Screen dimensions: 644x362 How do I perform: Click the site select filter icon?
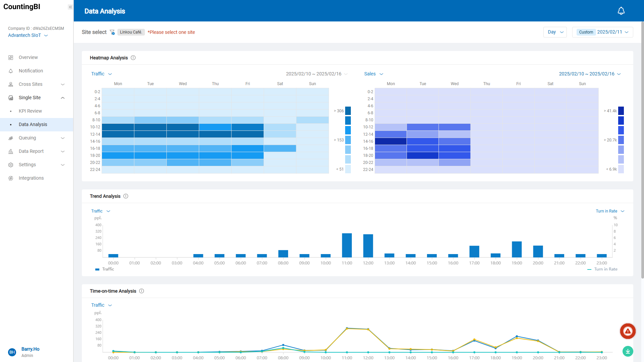click(112, 32)
